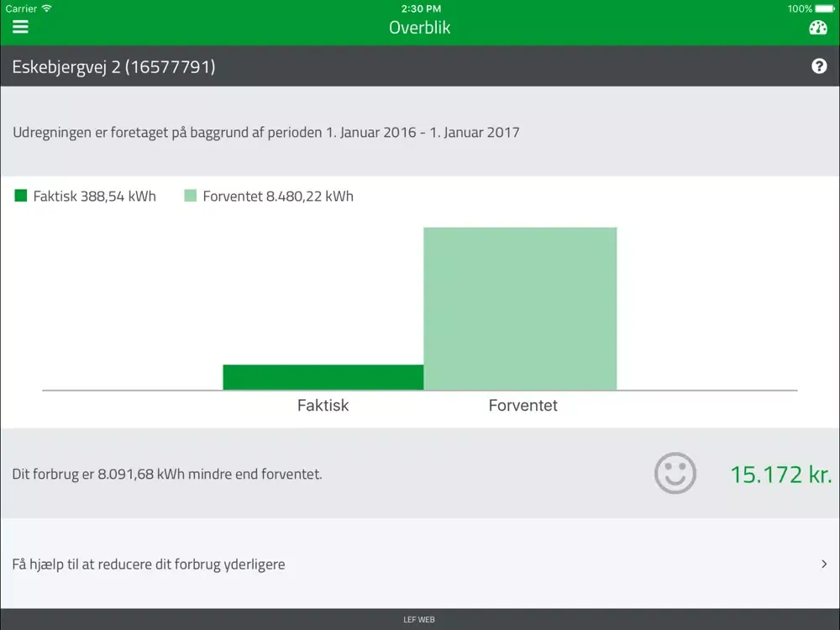Tap the LEF WEB footer label
This screenshot has width=840, height=630.
pyautogui.click(x=419, y=619)
